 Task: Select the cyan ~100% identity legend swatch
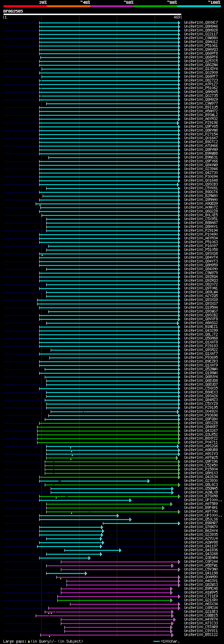(199, 6)
